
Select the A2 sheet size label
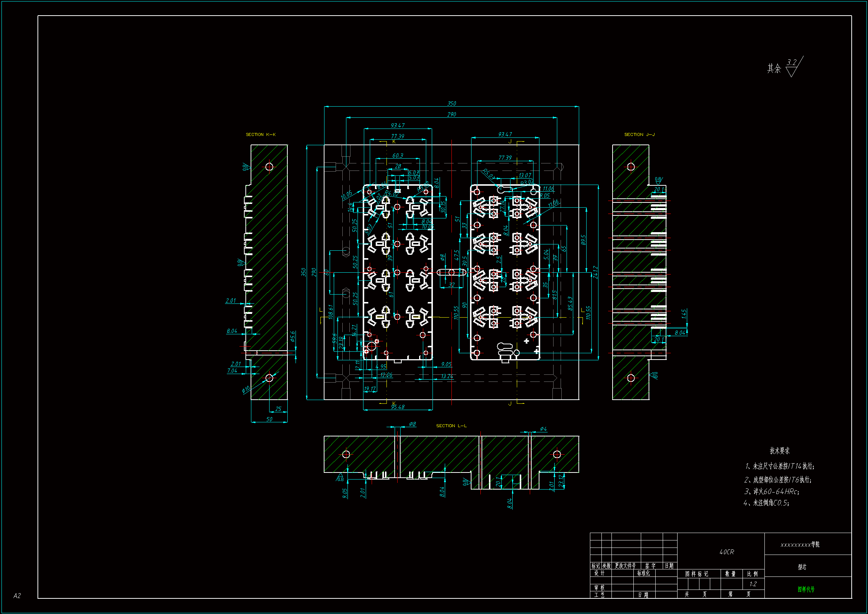coord(17,596)
